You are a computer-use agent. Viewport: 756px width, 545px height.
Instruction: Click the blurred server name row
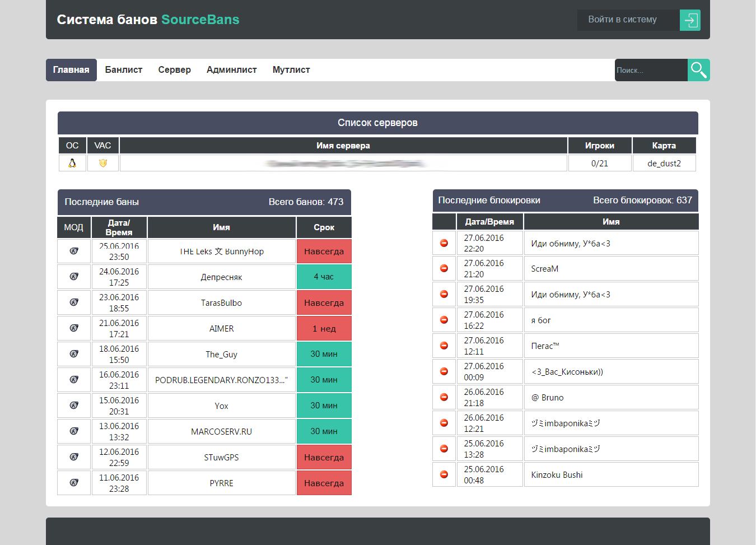click(x=343, y=163)
